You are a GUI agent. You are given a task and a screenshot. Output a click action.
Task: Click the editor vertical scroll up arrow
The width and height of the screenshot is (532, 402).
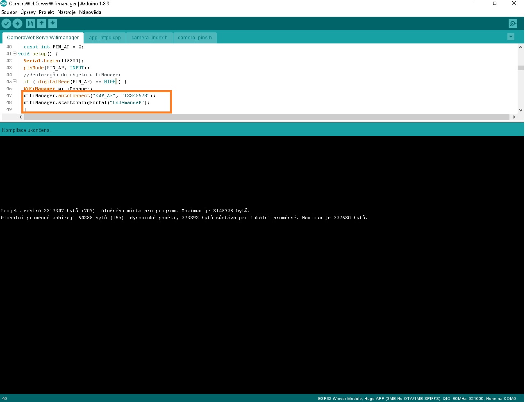pyautogui.click(x=521, y=47)
